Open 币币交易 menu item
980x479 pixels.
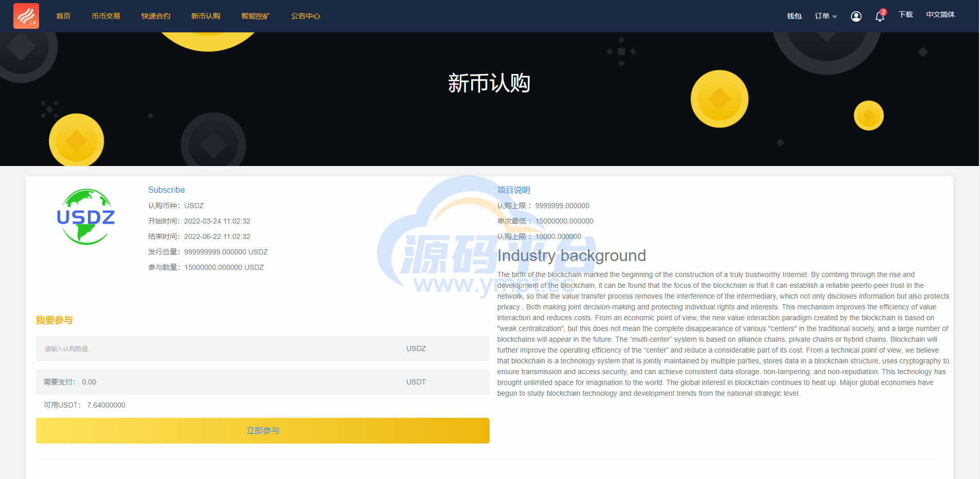(x=106, y=16)
